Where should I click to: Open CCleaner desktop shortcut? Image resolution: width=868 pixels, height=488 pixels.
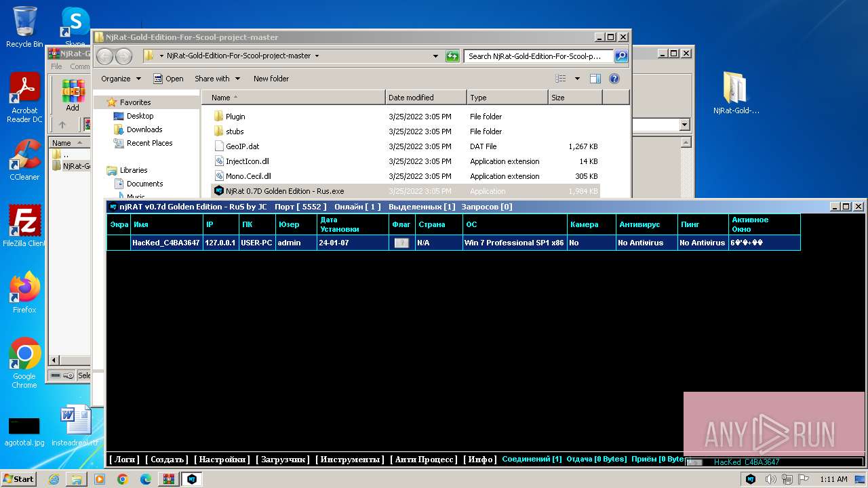pos(24,160)
